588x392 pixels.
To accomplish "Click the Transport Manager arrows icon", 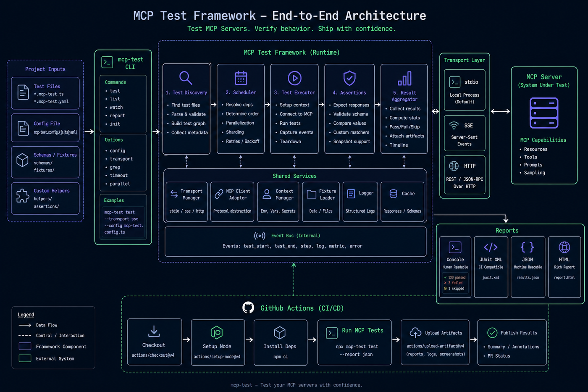I will [174, 194].
